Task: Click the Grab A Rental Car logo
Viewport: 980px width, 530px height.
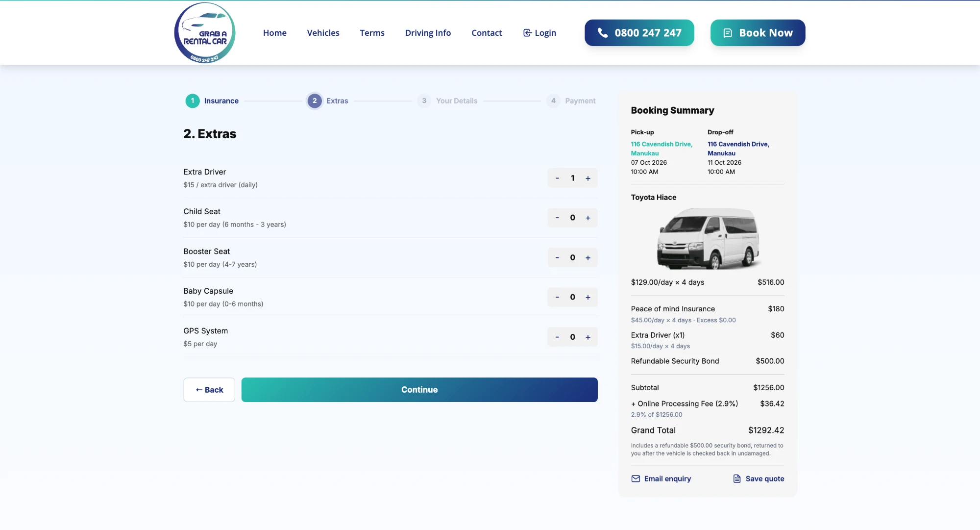Action: 205,33
